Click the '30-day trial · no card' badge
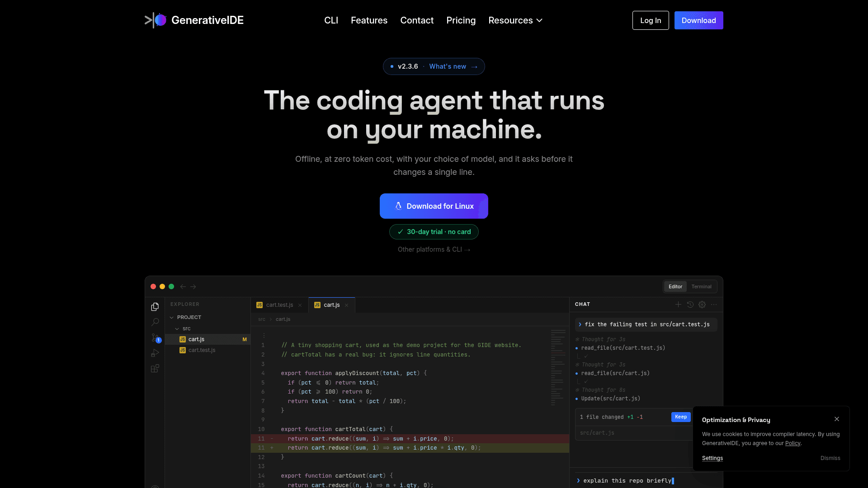The height and width of the screenshot is (488, 868). (434, 232)
